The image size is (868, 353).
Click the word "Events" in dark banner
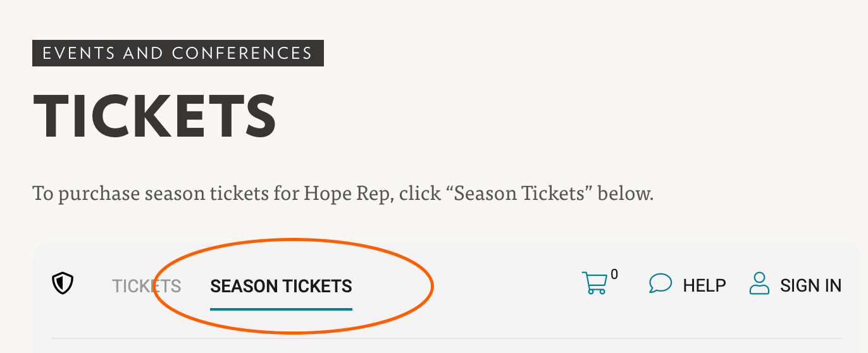(x=80, y=53)
